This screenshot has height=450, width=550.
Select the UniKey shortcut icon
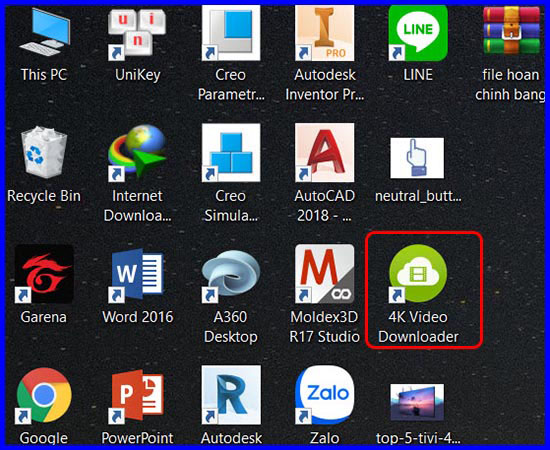137,32
